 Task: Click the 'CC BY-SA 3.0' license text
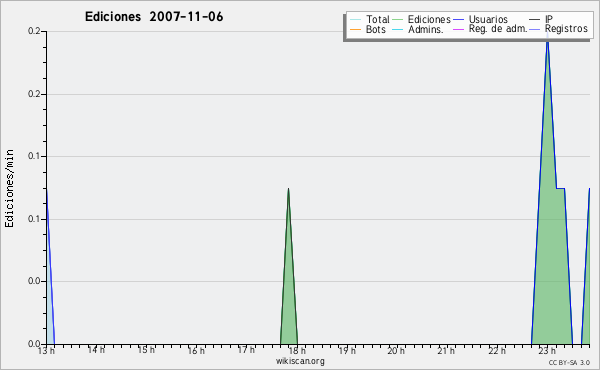coord(569,362)
